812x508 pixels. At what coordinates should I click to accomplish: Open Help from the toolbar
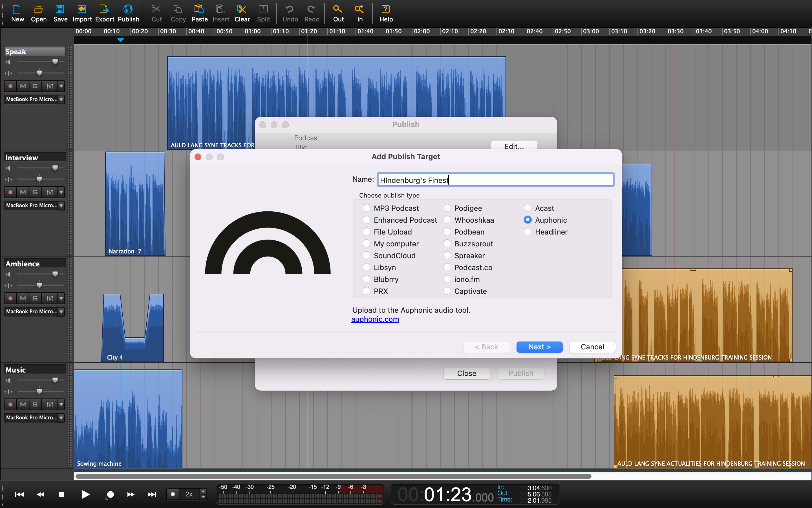point(386,14)
